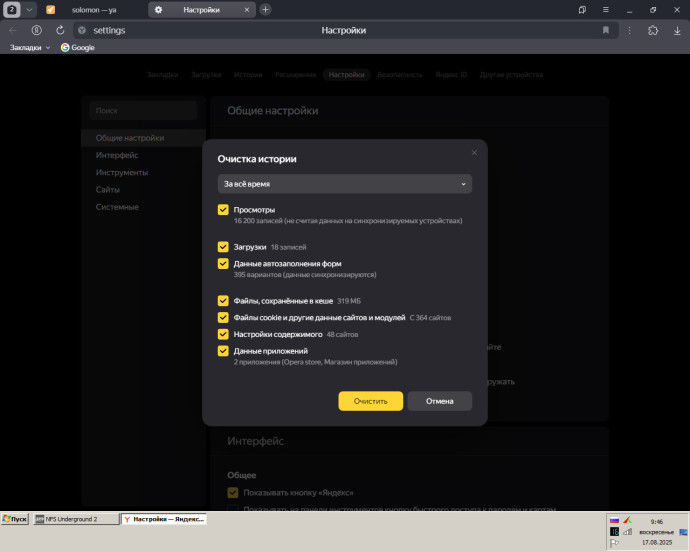The width and height of the screenshot is (690, 552).
Task: Click the Yandex home icon beside the back arrow
Action: 37,30
